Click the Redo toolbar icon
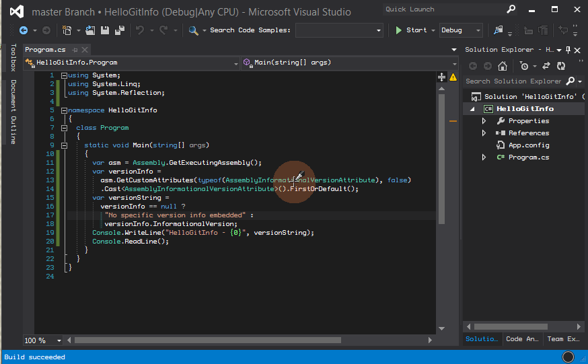Viewport: 588px width, 364px height. tap(163, 30)
